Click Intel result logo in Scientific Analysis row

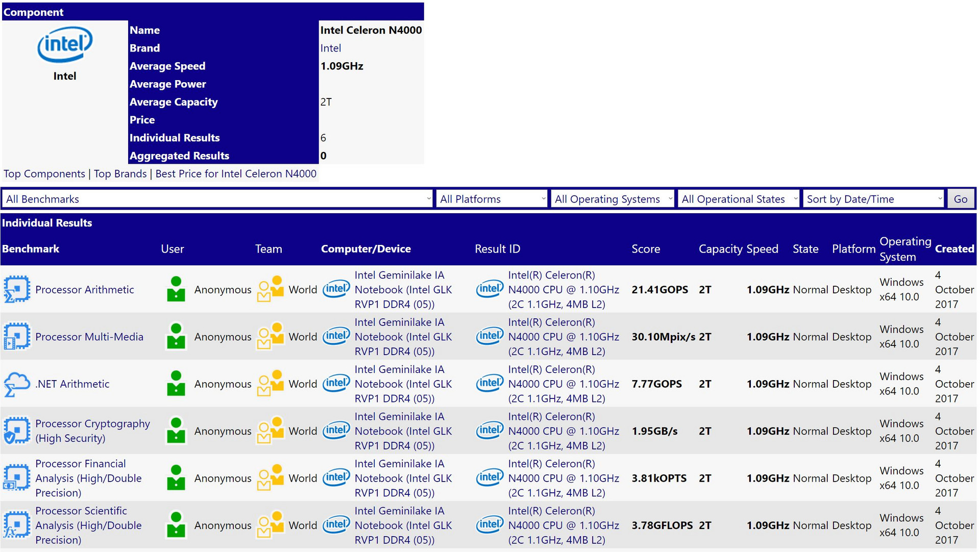[490, 525]
